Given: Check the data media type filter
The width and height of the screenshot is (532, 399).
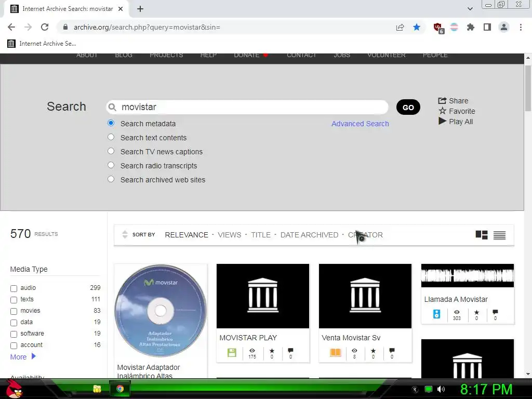Looking at the screenshot, I should pos(14,323).
